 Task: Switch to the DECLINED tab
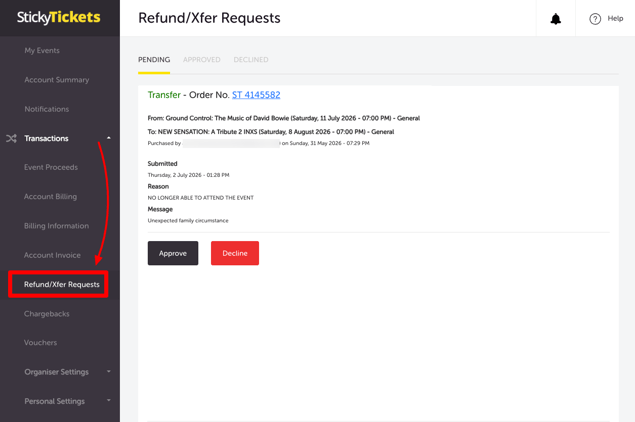251,60
